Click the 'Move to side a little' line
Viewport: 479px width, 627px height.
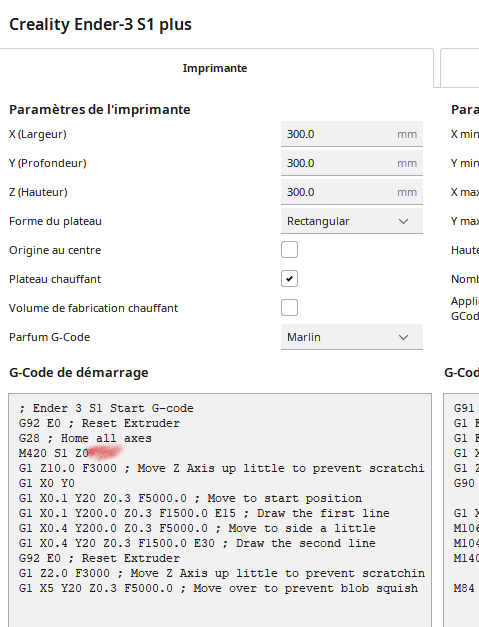point(197,528)
